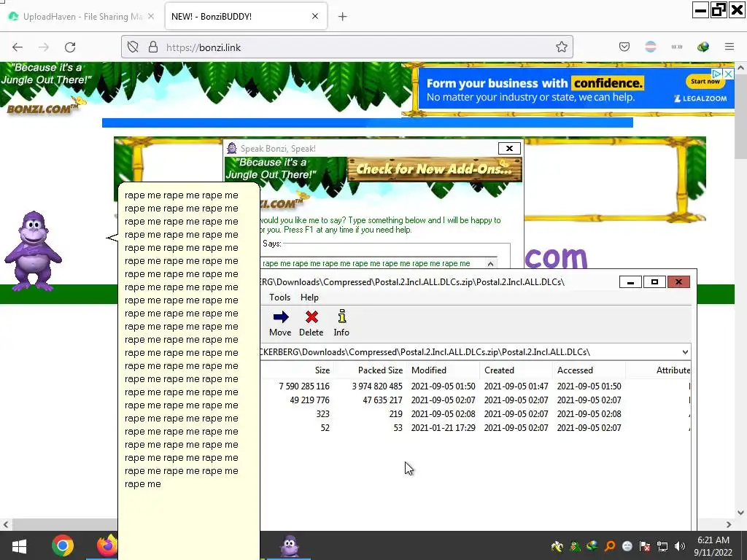
Task: Click the green parrot tray icon
Action: [575, 546]
